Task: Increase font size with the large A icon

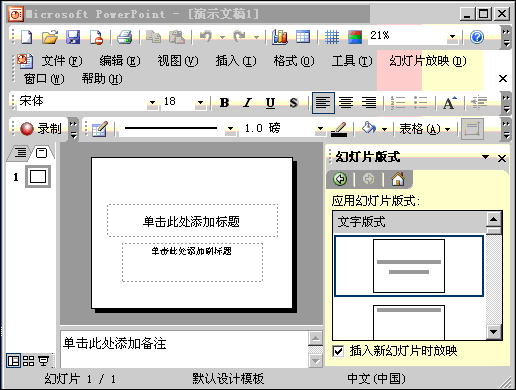Action: [450, 102]
